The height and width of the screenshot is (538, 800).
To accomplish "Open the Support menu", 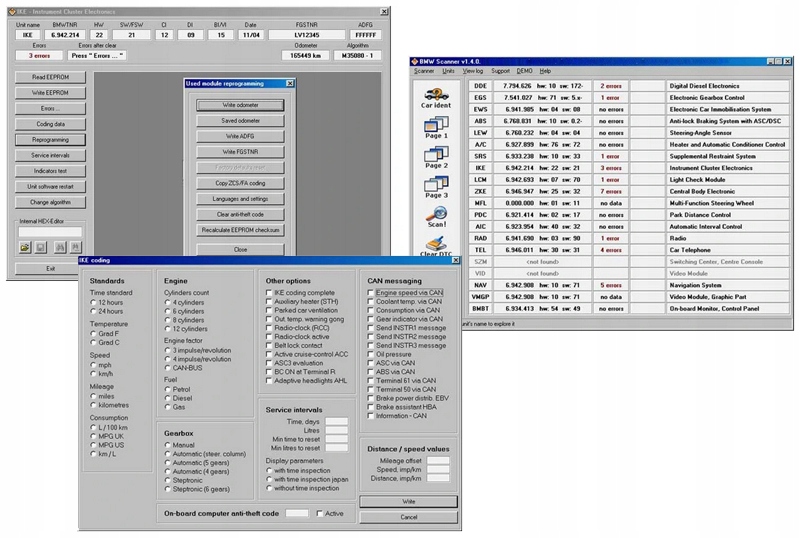I will coord(500,72).
